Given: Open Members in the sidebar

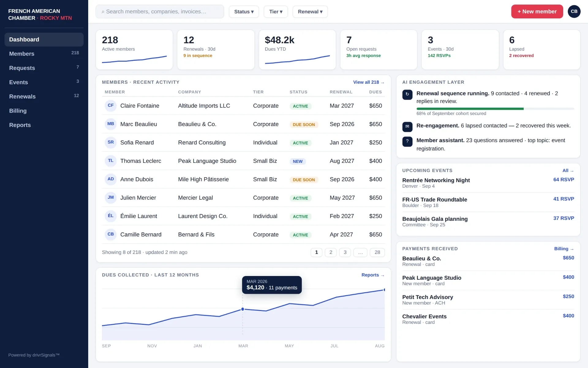Looking at the screenshot, I should (x=44, y=54).
